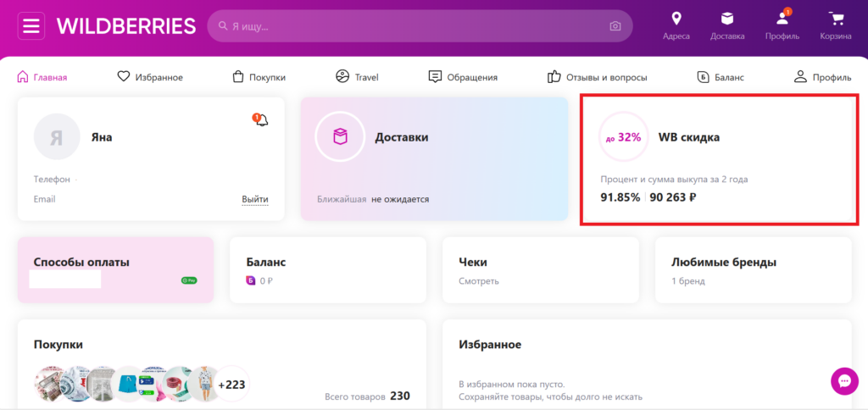Click the pink box icon in Доставки card
Screen dimensions: 868x410
click(340, 136)
